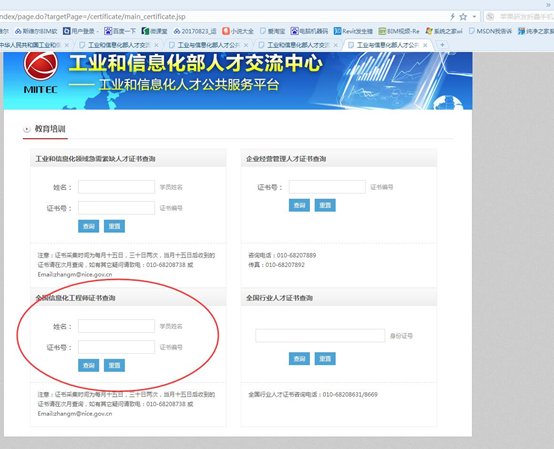Click the 企业经营管理人才证书查询 heading
This screenshot has height=449, width=554.
point(286,159)
